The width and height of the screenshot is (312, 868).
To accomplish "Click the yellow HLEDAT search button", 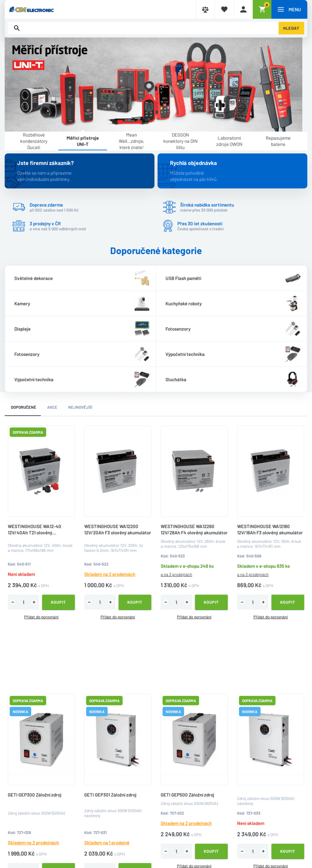I will click(x=291, y=28).
